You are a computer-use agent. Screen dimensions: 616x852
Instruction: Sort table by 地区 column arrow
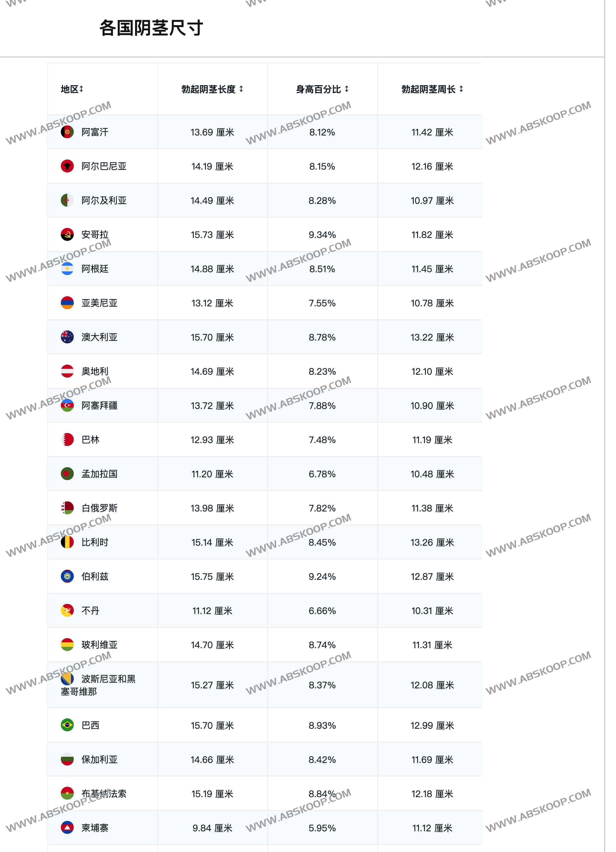pos(82,89)
